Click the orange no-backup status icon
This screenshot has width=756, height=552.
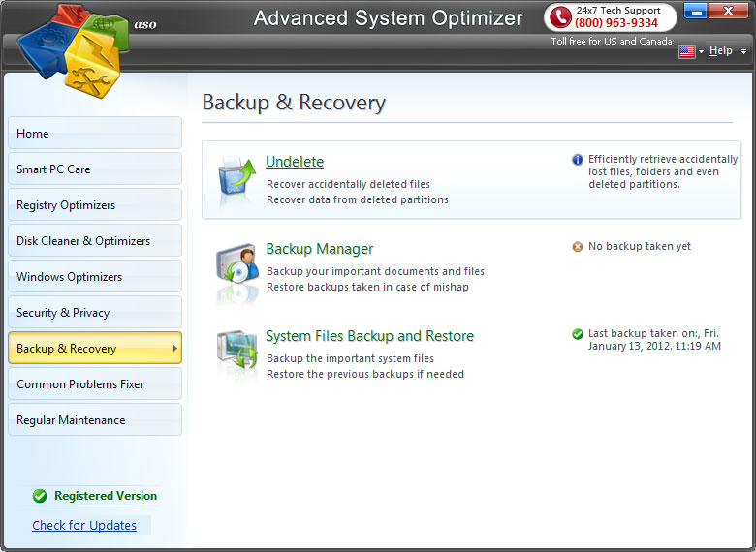click(x=577, y=247)
